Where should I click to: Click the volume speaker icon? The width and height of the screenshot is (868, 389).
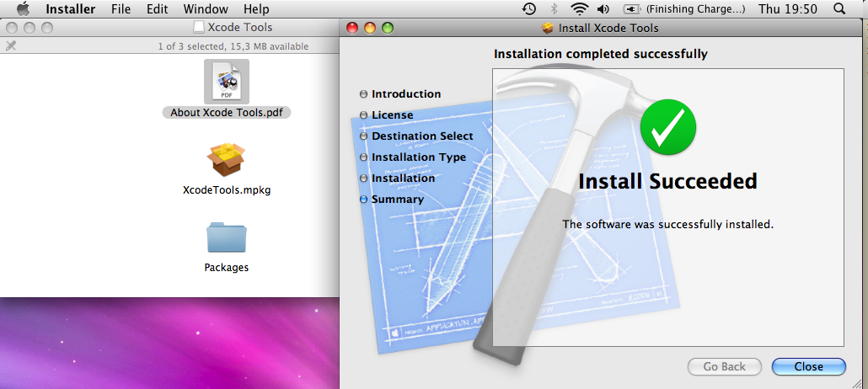(x=603, y=9)
